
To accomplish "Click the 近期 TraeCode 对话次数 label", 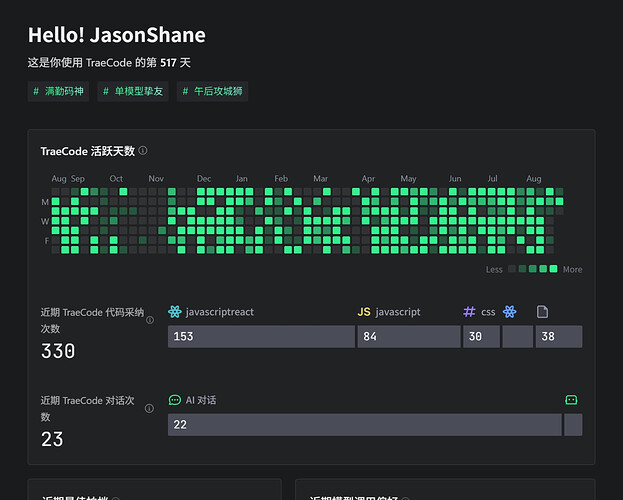I will [x=87, y=409].
